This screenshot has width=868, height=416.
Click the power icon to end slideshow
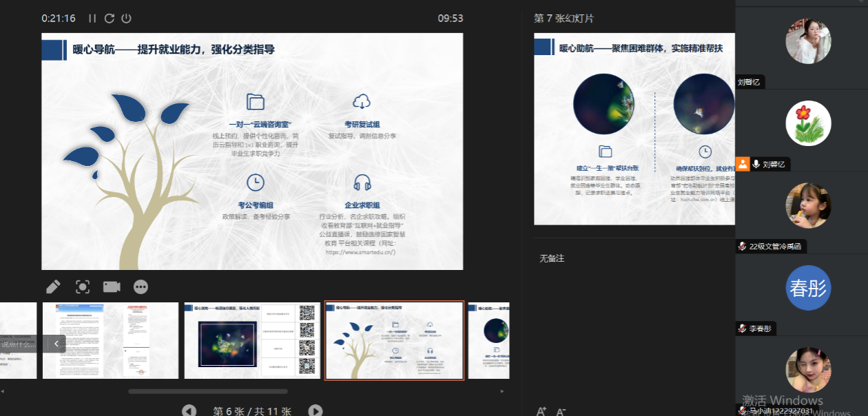pos(126,19)
